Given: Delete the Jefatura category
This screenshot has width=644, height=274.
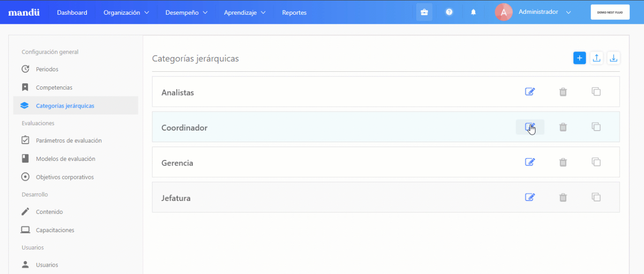Looking at the screenshot, I should click(563, 198).
